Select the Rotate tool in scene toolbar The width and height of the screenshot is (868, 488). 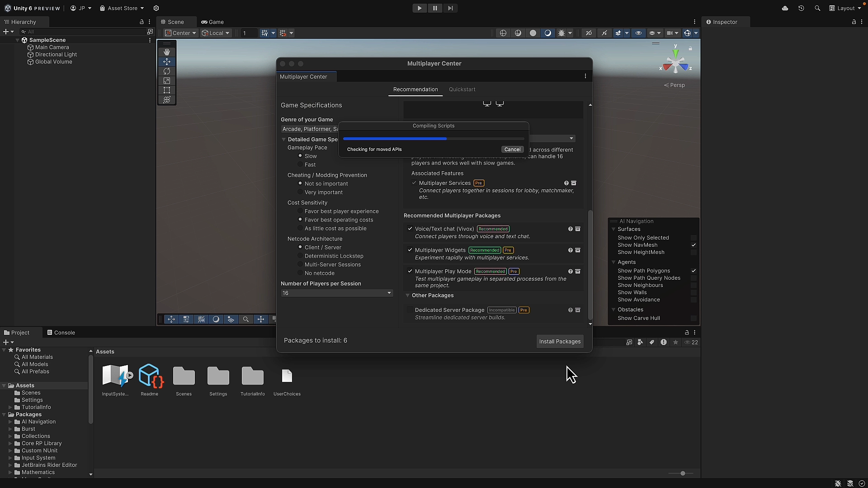point(167,71)
